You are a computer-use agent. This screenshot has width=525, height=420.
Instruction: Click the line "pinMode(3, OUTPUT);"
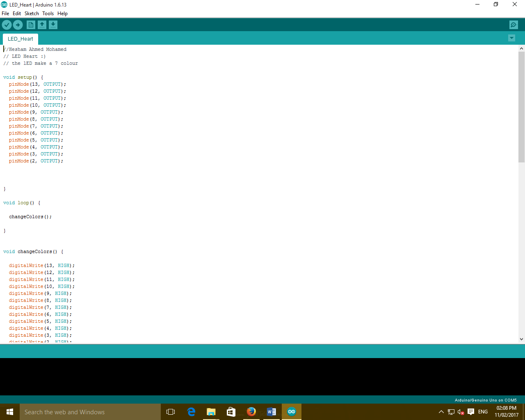[x=36, y=154]
